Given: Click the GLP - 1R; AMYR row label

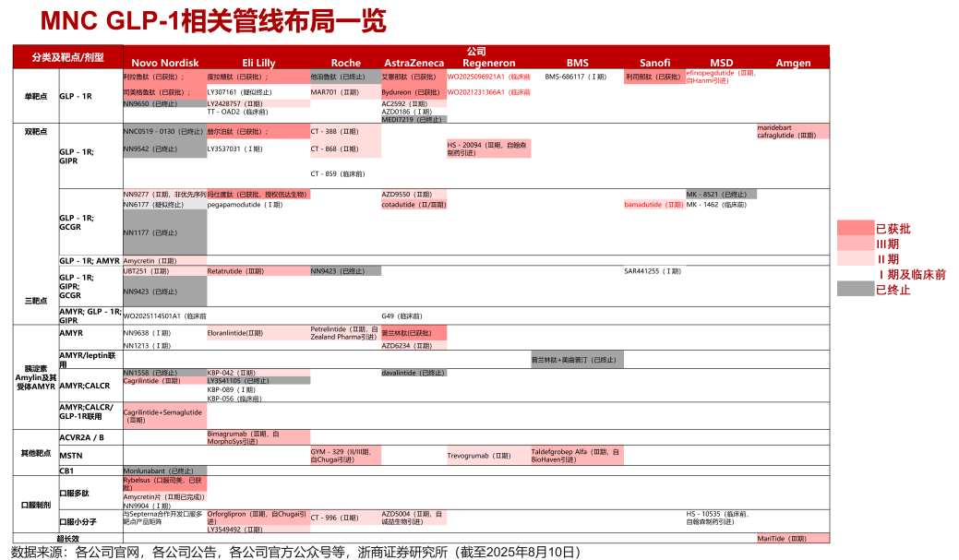Looking at the screenshot, I should click(x=90, y=260).
